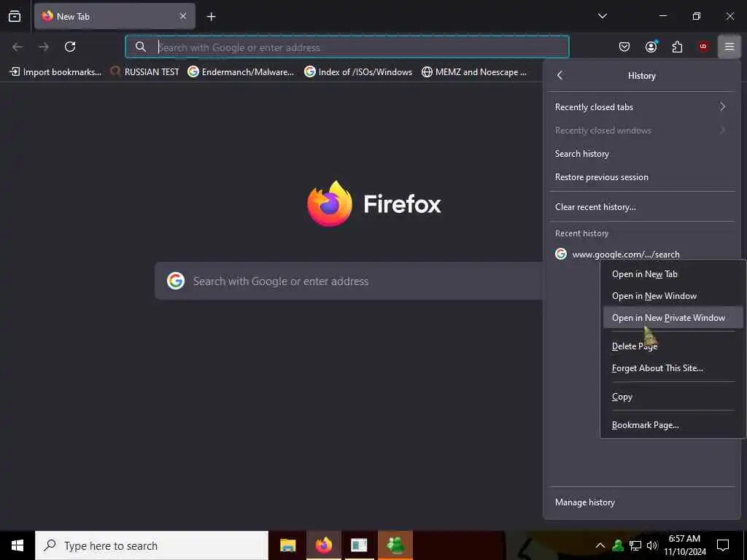Image resolution: width=747 pixels, height=560 pixels.
Task: Open Manage history at panel bottom
Action: (642, 502)
